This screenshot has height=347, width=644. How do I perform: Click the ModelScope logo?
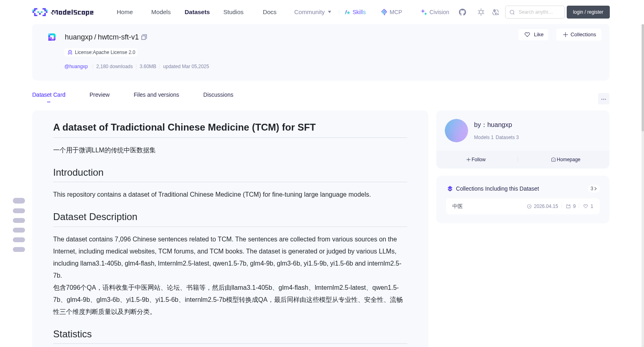coord(63,12)
